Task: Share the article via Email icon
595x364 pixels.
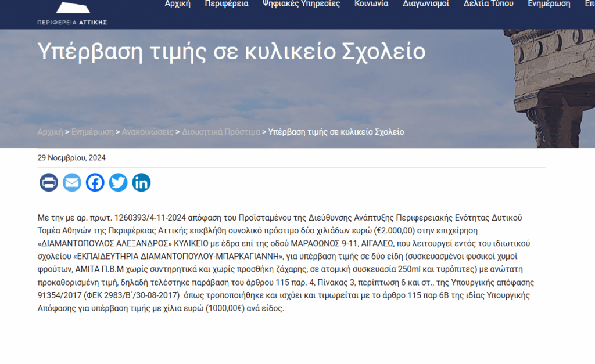Action: click(72, 182)
